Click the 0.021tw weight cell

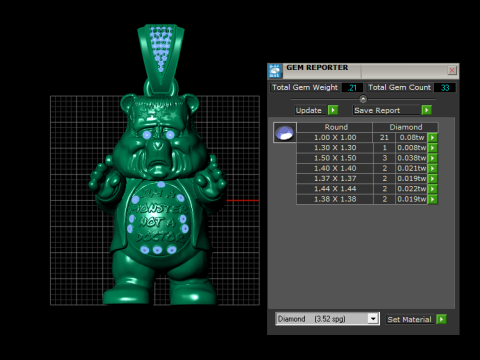411,168
